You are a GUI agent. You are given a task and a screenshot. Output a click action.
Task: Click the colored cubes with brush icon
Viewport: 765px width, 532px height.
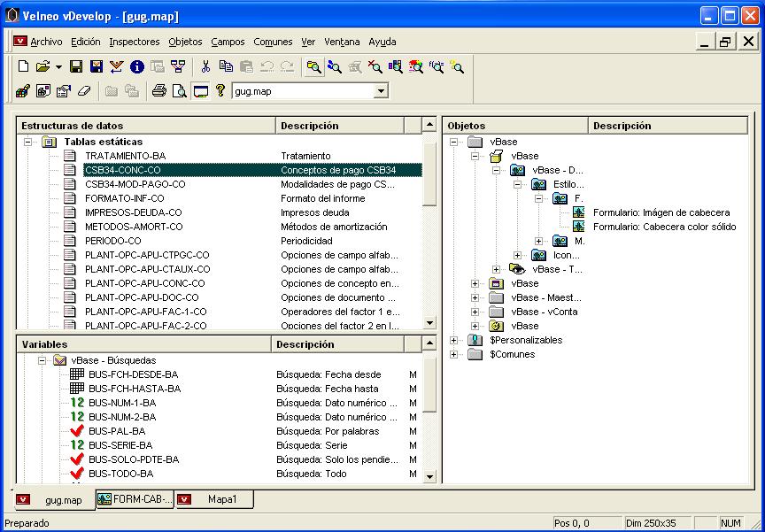point(23,90)
